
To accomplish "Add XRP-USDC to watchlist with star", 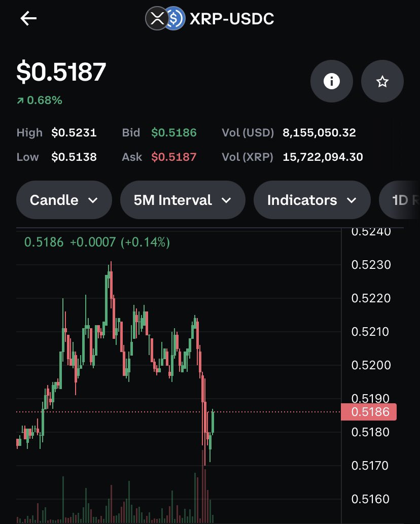I will click(x=382, y=81).
